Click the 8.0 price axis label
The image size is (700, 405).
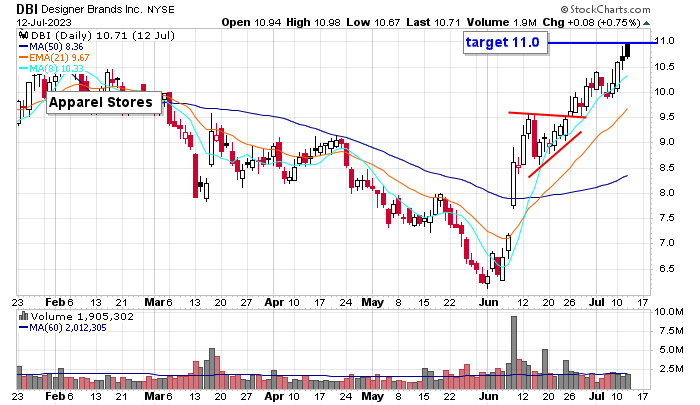coord(665,192)
